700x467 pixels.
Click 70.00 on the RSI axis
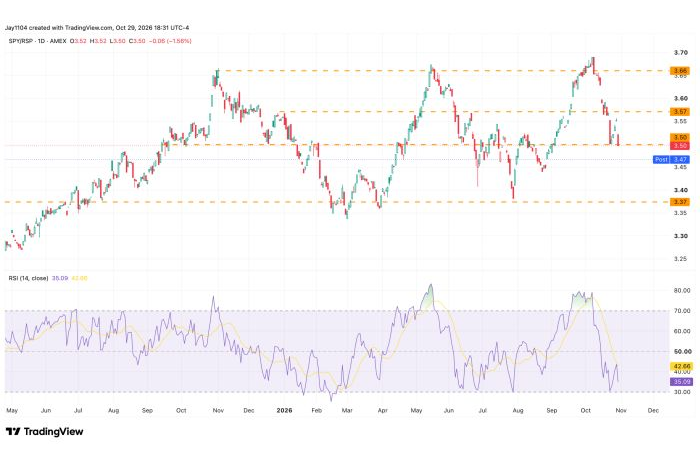(682, 311)
